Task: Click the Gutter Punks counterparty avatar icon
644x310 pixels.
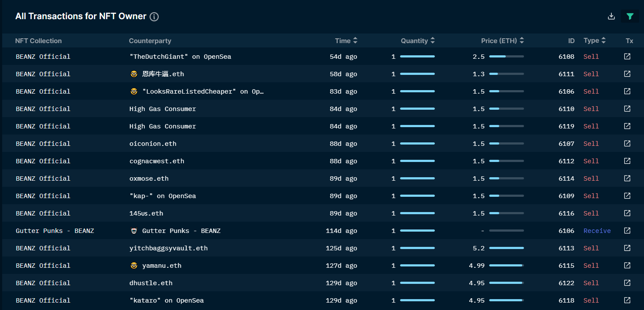Action: point(134,231)
